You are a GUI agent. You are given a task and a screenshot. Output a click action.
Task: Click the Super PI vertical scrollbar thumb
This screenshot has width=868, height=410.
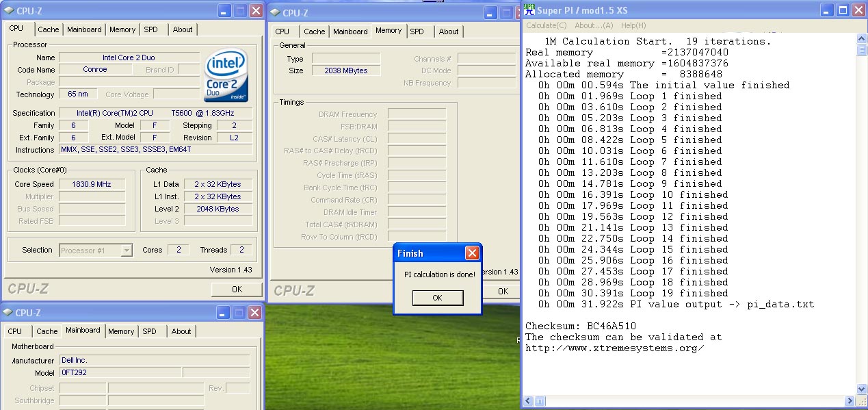click(x=862, y=50)
